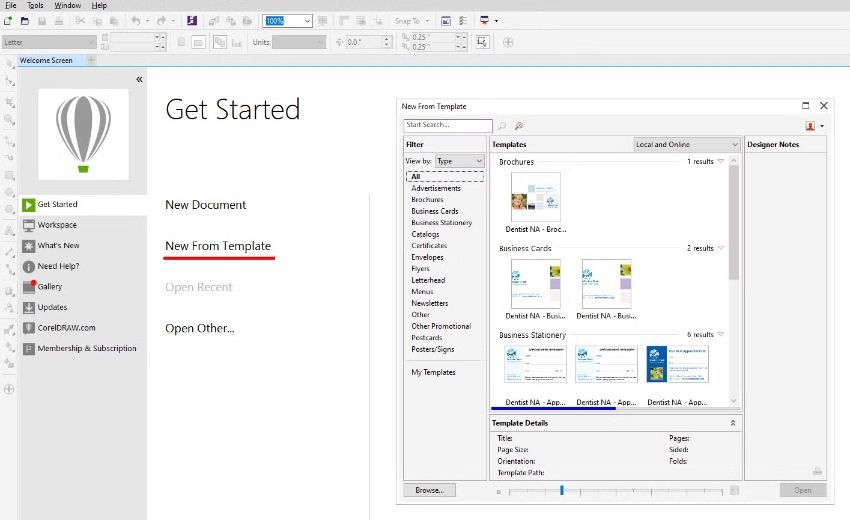Toggle the All pages layout button

coord(220,42)
